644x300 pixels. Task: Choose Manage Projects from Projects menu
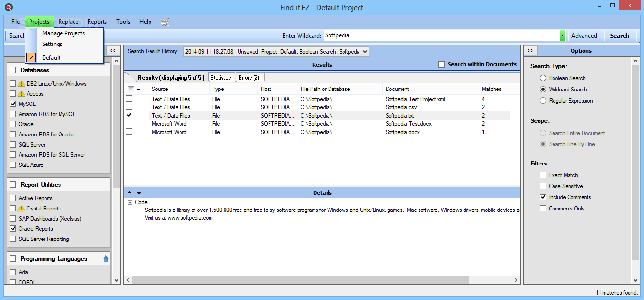63,33
